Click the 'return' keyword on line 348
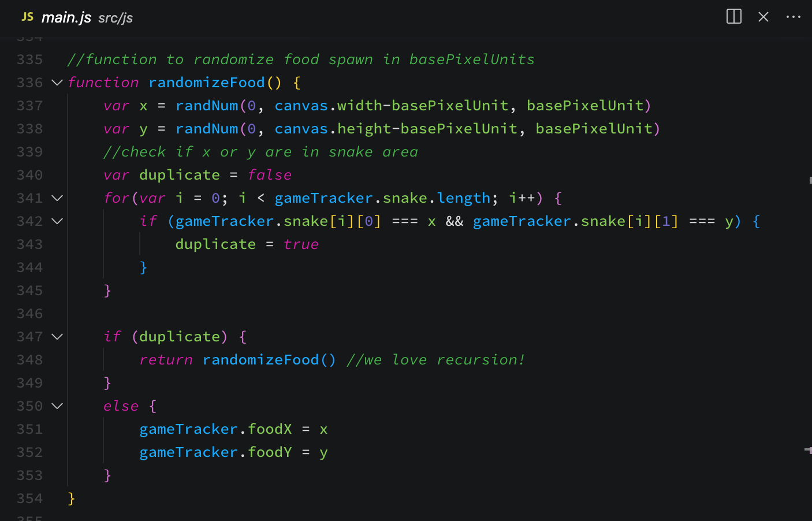 pyautogui.click(x=166, y=360)
